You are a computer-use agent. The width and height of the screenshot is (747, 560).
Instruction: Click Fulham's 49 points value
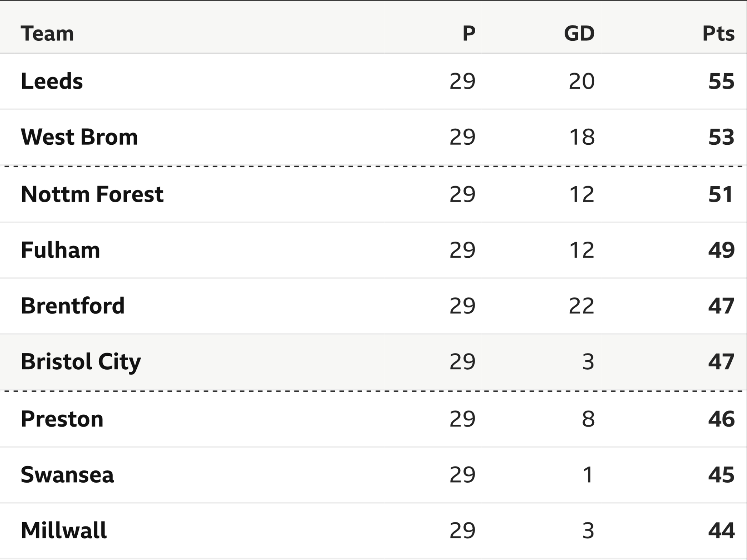pyautogui.click(x=721, y=250)
